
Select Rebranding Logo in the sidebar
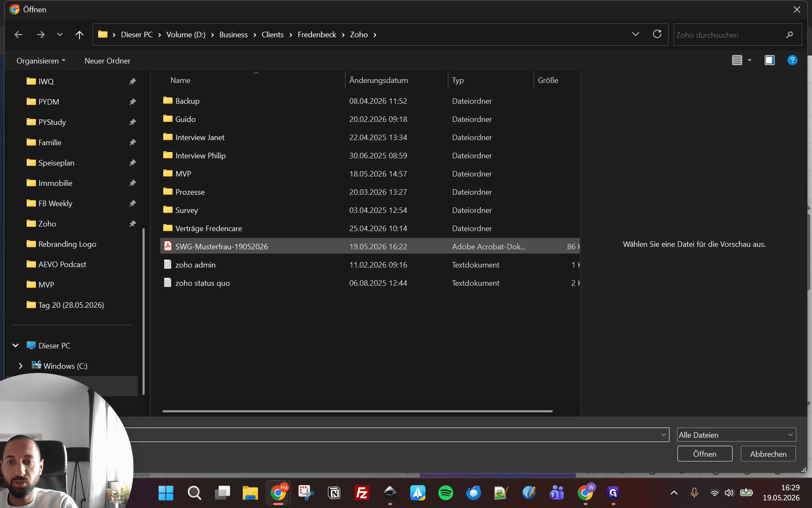(x=67, y=244)
